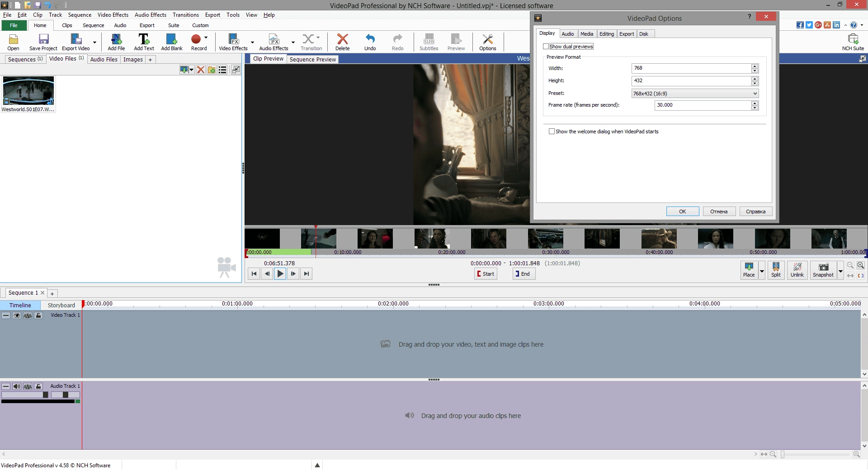Jump to the end of the clip
868x470 pixels.
(307, 273)
